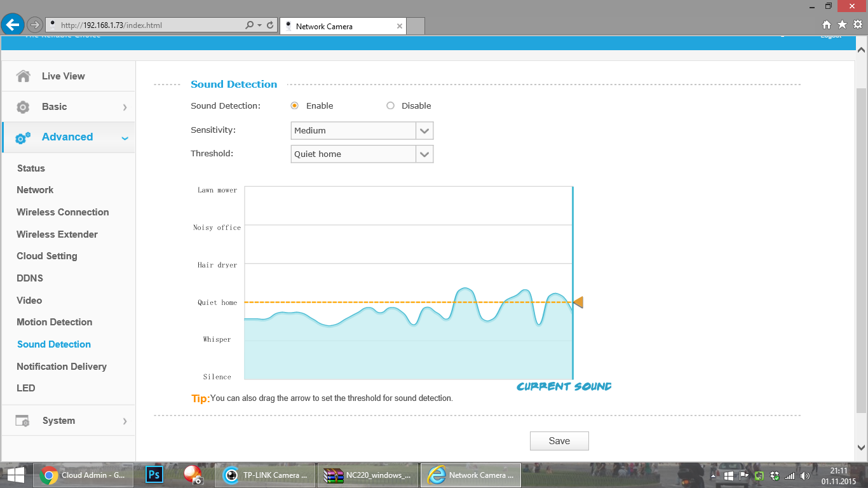Click the Basic settings gear icon
Viewport: 868px width, 488px height.
click(x=23, y=107)
